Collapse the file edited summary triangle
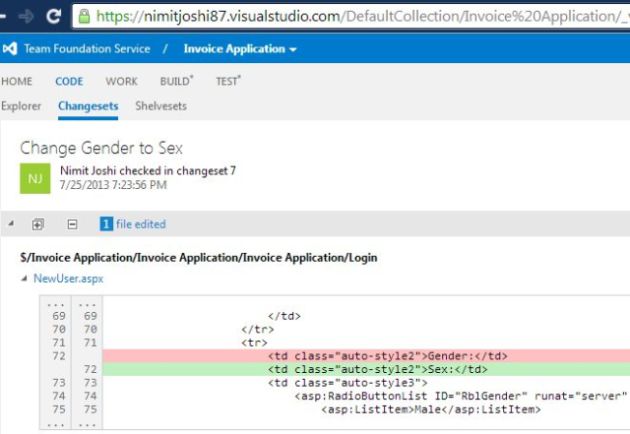The width and height of the screenshot is (630, 434). pyautogui.click(x=11, y=223)
